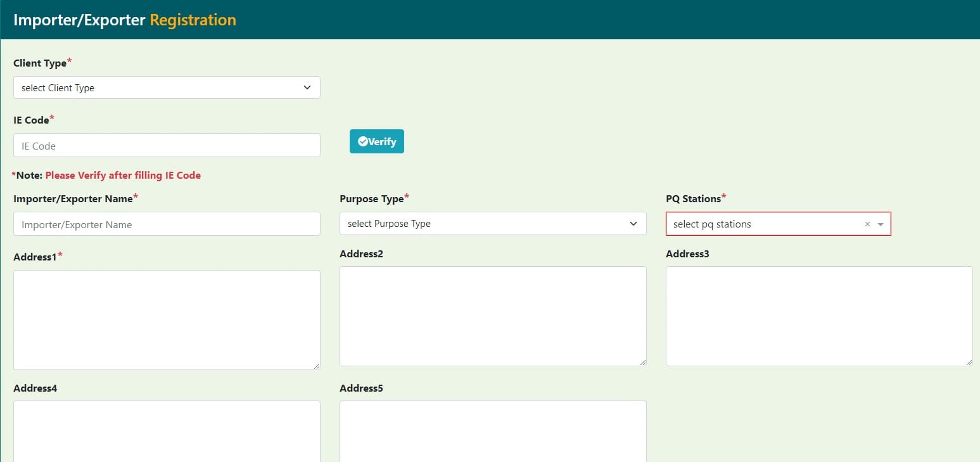Viewport: 980px width, 462px height.
Task: Click the PQ Stations dropdown arrow
Action: click(881, 224)
